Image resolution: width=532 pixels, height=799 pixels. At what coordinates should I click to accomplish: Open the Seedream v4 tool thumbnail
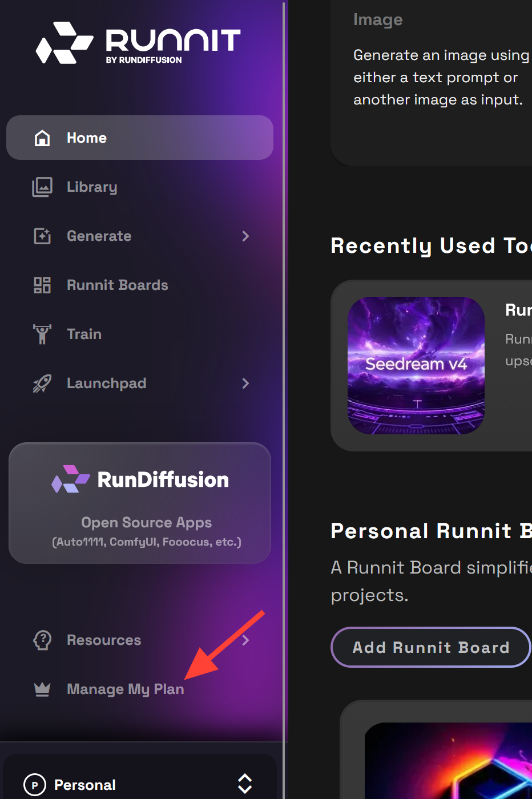[x=416, y=365]
